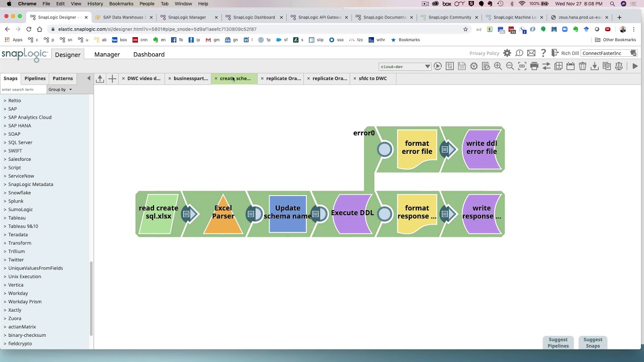
Task: Open the History menu in macOS menu bar
Action: 95,4
